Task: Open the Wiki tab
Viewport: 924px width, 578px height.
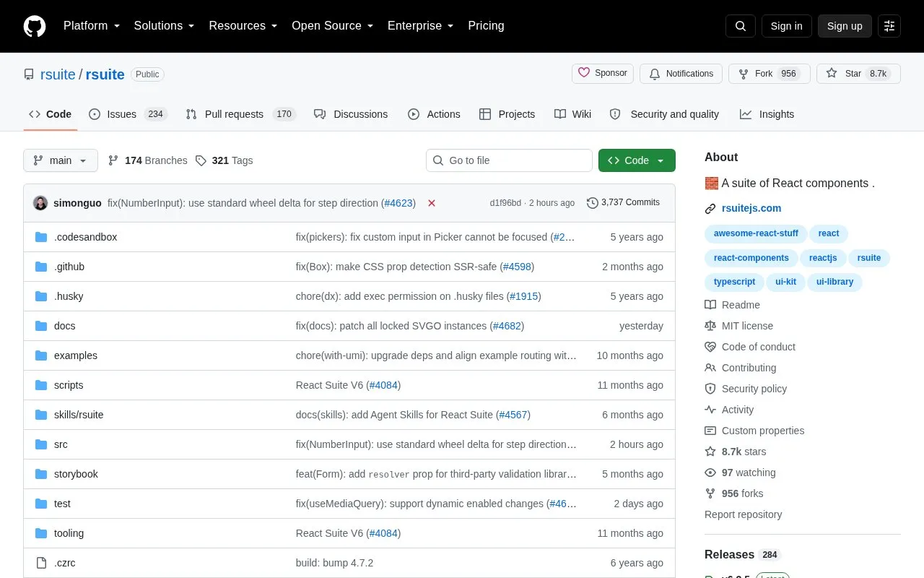Action: [572, 114]
